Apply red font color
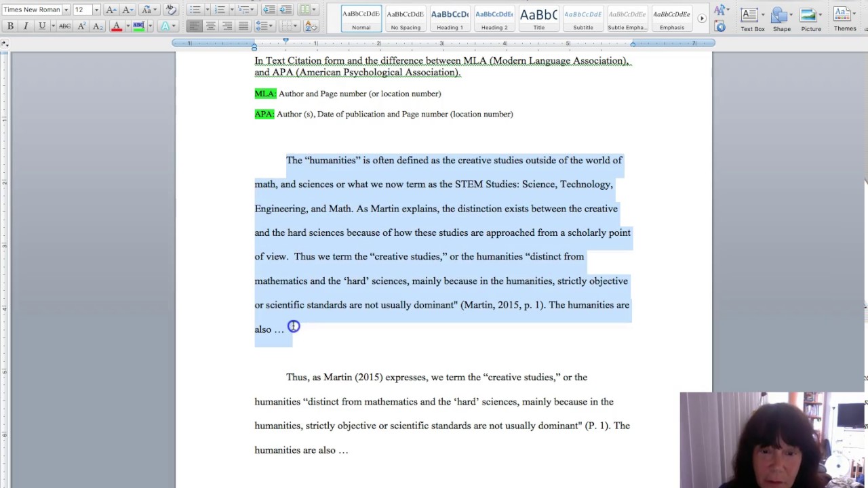This screenshot has height=488, width=868. pyautogui.click(x=116, y=26)
